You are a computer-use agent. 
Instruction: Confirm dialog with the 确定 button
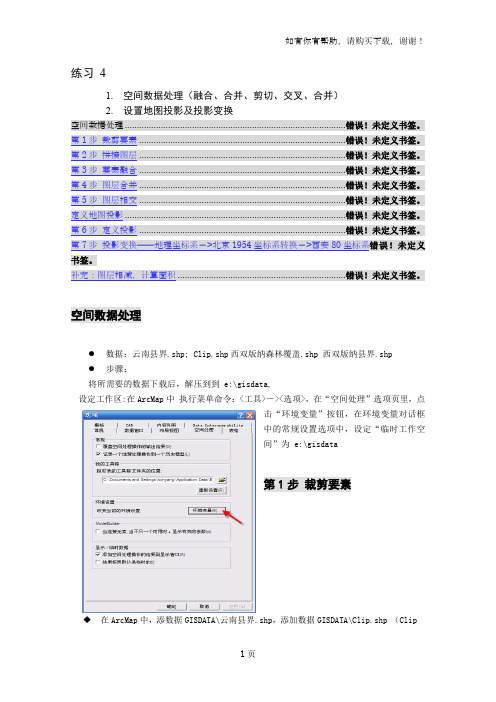tap(171, 607)
